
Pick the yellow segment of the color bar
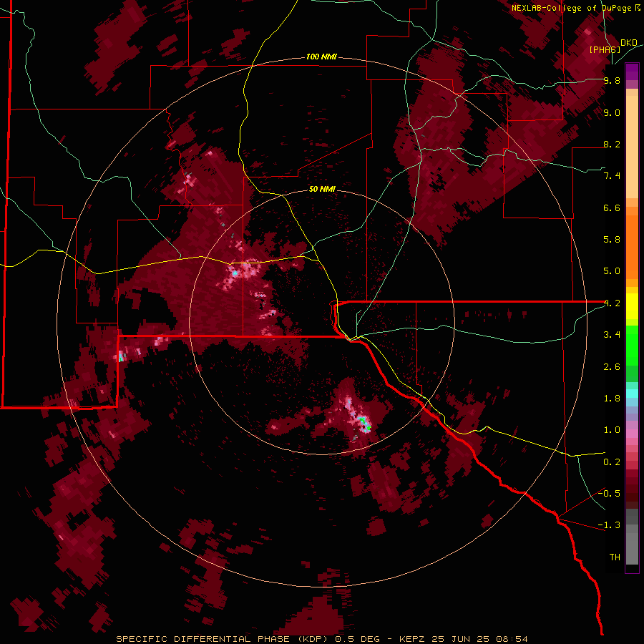pyautogui.click(x=632, y=306)
